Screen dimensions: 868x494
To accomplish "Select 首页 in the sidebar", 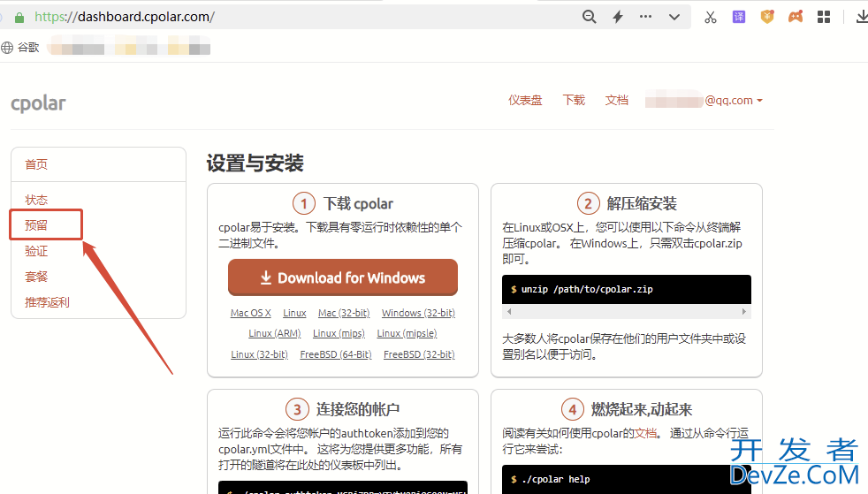I will click(36, 164).
